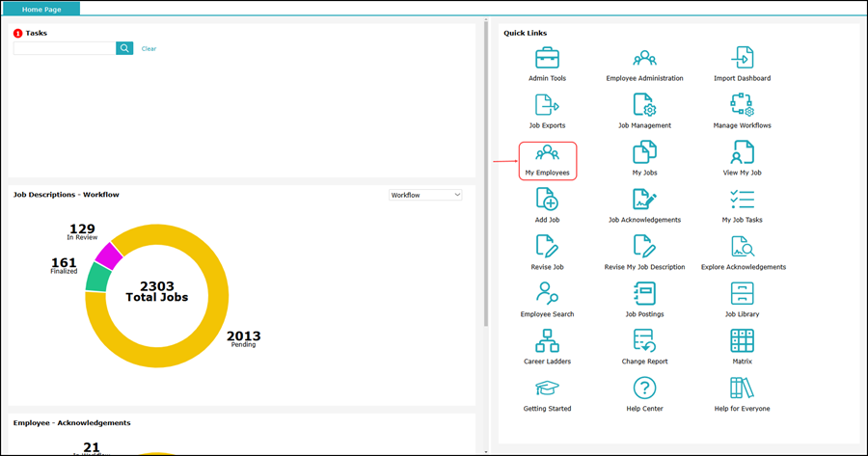Open the Import Dashboard icon
Viewport: 868px width, 456px height.
pyautogui.click(x=742, y=58)
